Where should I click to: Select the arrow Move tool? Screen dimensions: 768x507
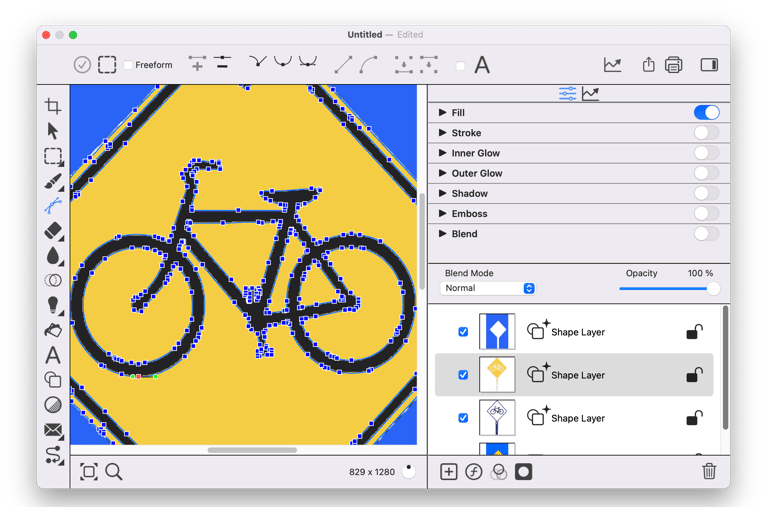(x=53, y=131)
